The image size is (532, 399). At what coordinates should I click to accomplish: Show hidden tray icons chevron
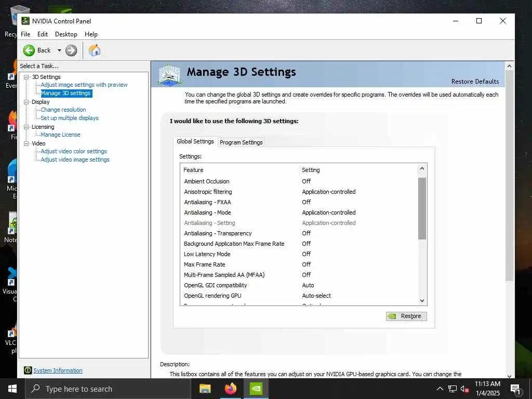(440, 389)
